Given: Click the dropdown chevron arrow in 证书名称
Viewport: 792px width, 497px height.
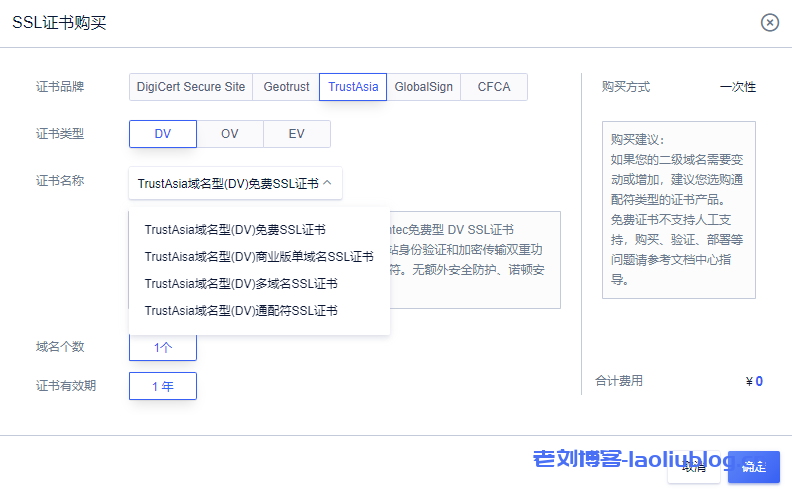Looking at the screenshot, I should click(327, 183).
